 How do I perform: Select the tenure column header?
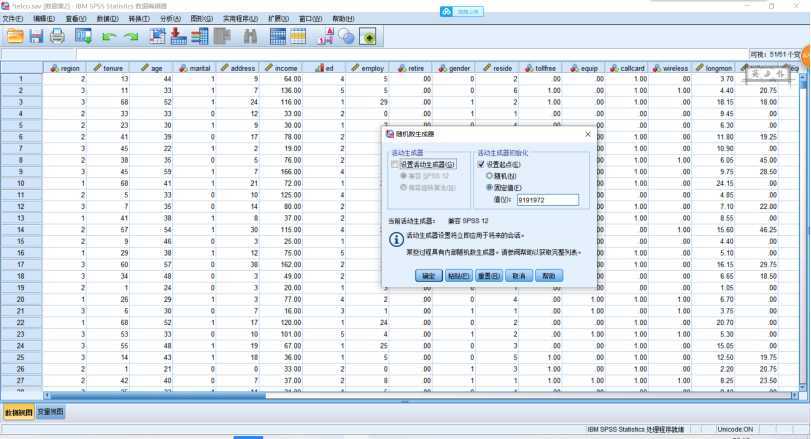pyautogui.click(x=108, y=68)
